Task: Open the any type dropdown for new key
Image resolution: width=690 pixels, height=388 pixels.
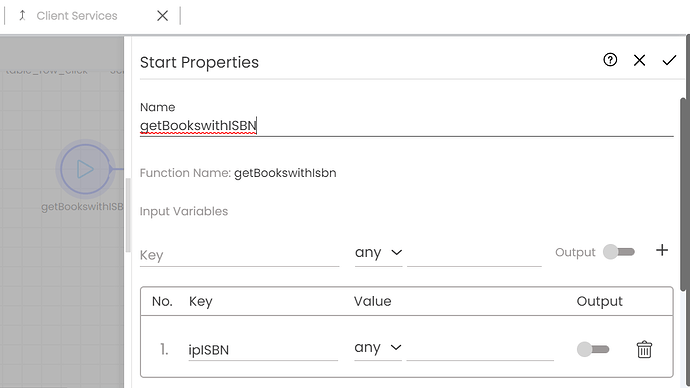Action: [378, 253]
